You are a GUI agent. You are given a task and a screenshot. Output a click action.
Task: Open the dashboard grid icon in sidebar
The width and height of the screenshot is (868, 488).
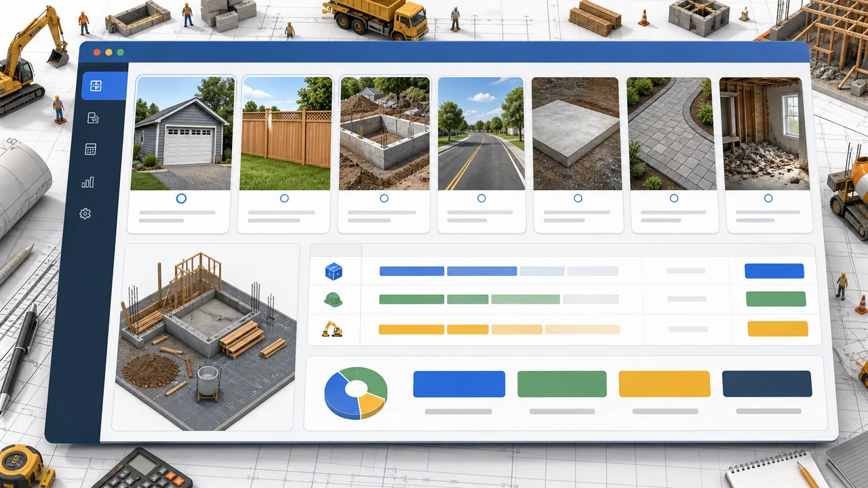(x=96, y=86)
